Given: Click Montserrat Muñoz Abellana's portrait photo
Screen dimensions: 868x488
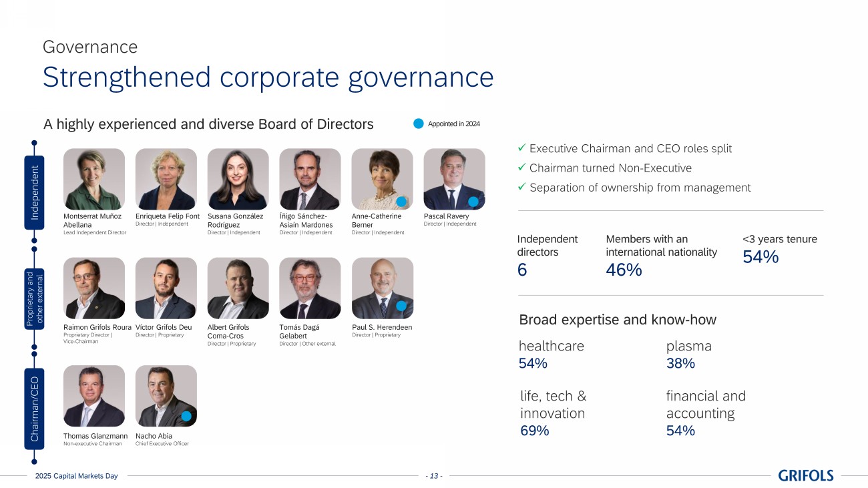Looking at the screenshot, I should (x=94, y=179).
